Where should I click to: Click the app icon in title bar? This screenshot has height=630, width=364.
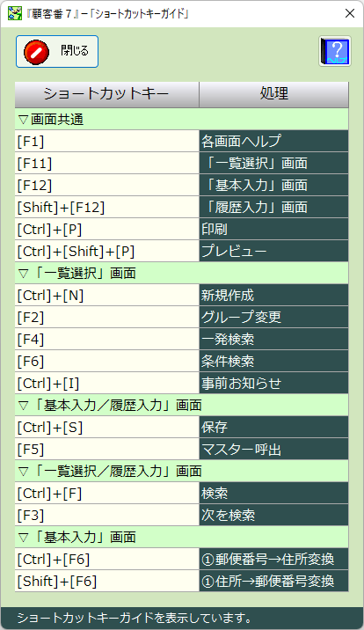(15, 13)
